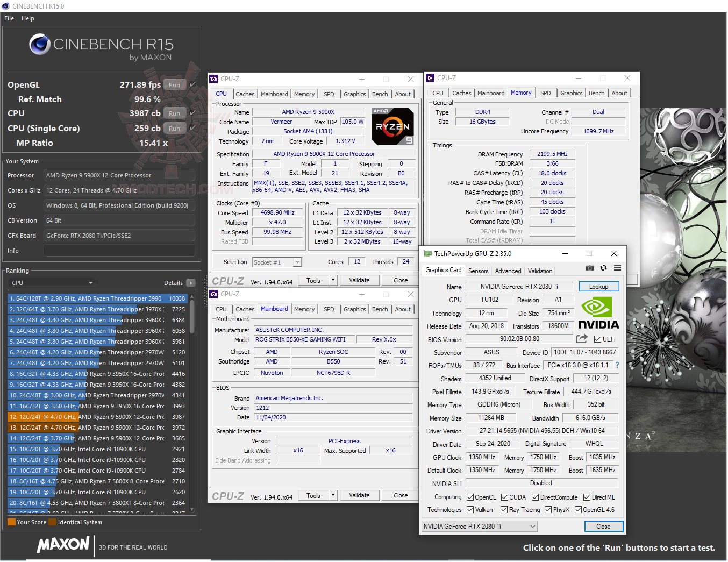Expand the Tools dropdown arrow in CPU-Z

tap(332, 280)
